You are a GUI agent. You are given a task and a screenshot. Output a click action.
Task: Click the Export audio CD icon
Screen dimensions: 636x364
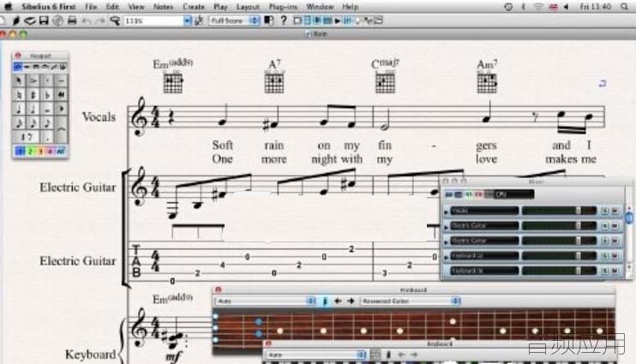point(58,21)
